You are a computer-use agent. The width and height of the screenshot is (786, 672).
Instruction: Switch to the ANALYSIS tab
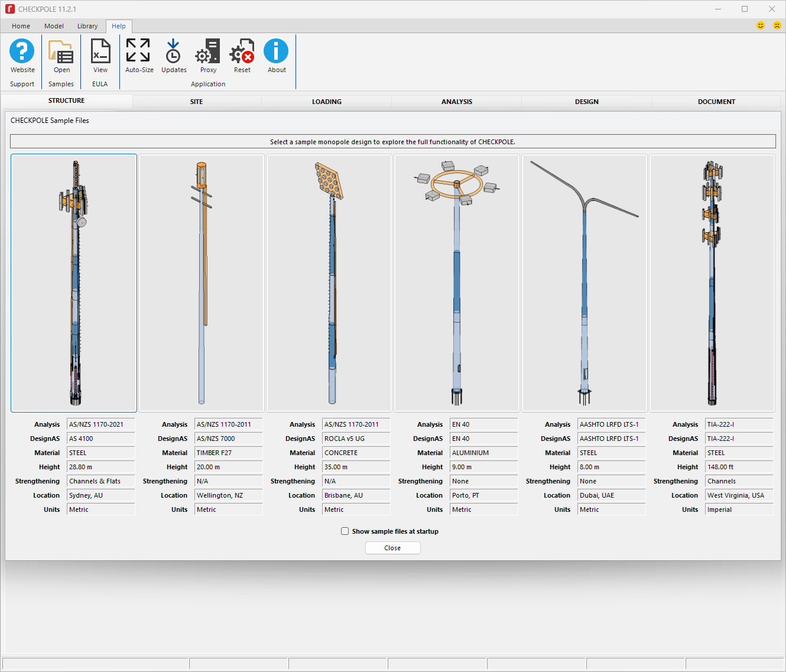(x=457, y=102)
